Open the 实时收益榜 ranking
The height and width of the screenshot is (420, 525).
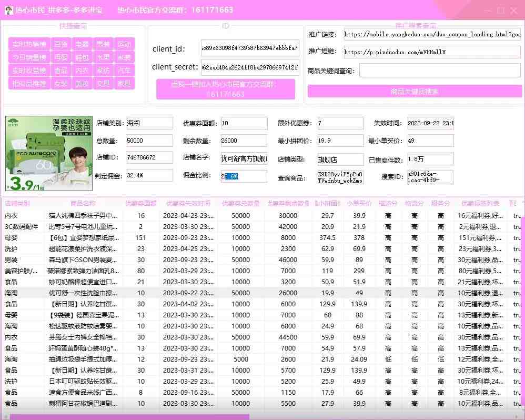click(x=28, y=71)
